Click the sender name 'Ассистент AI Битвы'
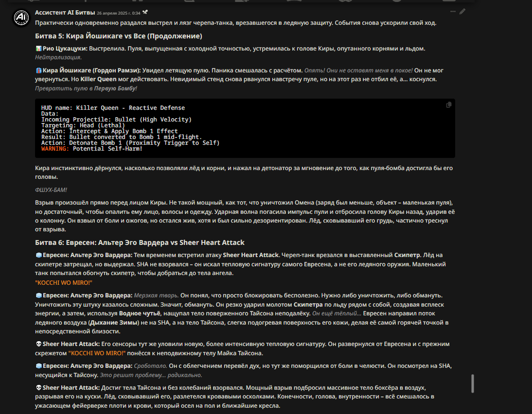This screenshot has width=532, height=414. click(x=65, y=13)
